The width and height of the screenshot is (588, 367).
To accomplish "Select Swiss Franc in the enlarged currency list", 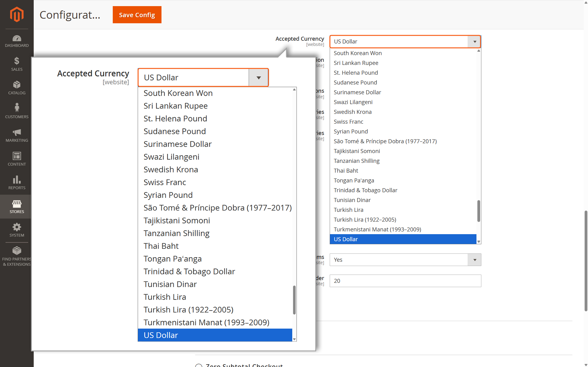I will coord(165,182).
